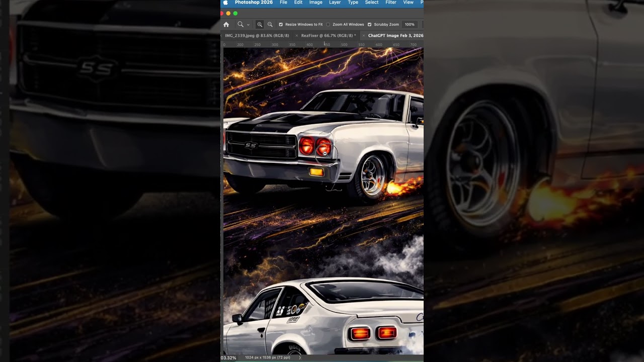Enable Zoom All Windows checkbox
Viewport: 644px width, 362px height.
[x=328, y=24]
